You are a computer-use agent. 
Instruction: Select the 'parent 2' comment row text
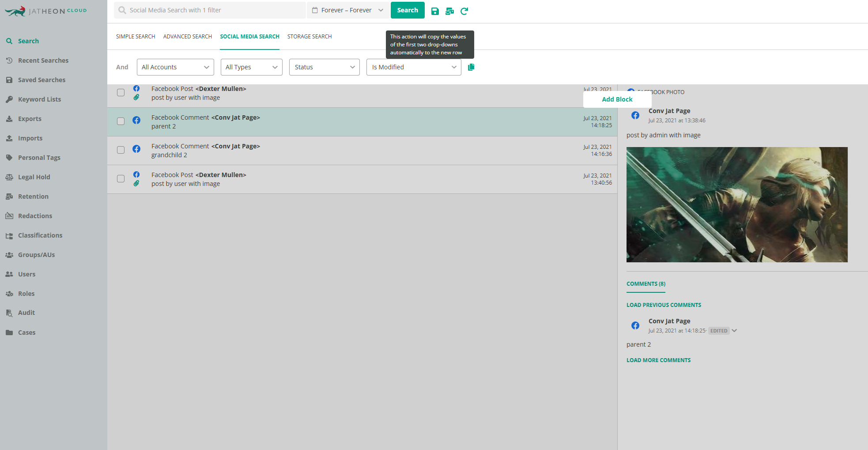point(163,126)
